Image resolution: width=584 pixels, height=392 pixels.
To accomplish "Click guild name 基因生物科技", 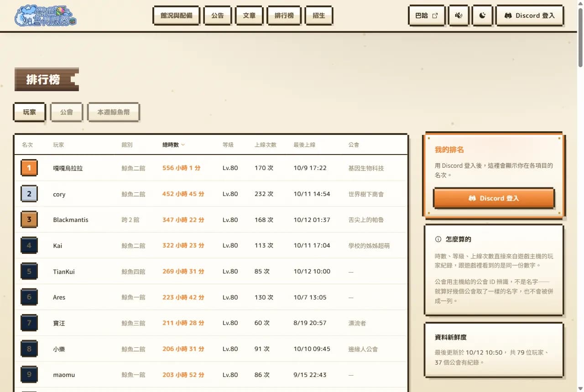I will point(366,168).
